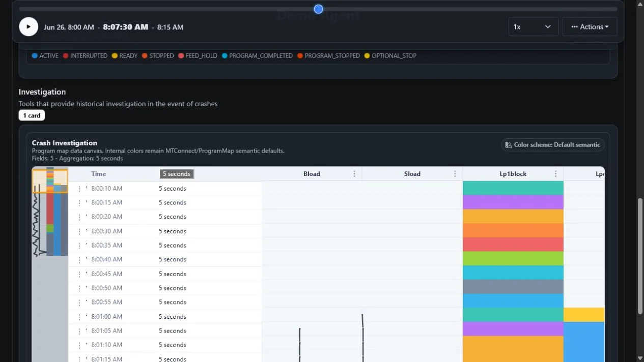Click the row handle icon for 8:00:30 AM
The image size is (644, 362).
tap(79, 231)
